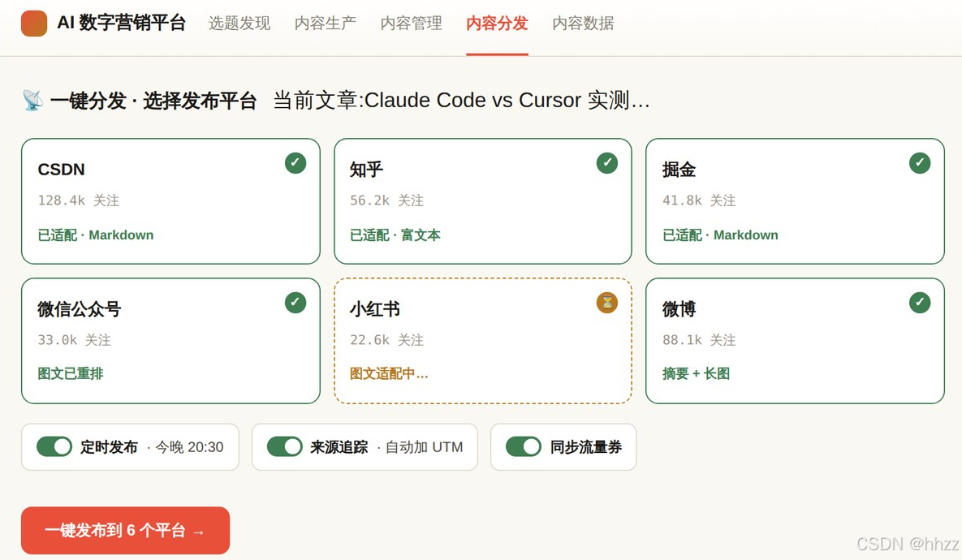Viewport: 962px width, 560px height.
Task: Click the 知乎 platform name
Action: (366, 170)
